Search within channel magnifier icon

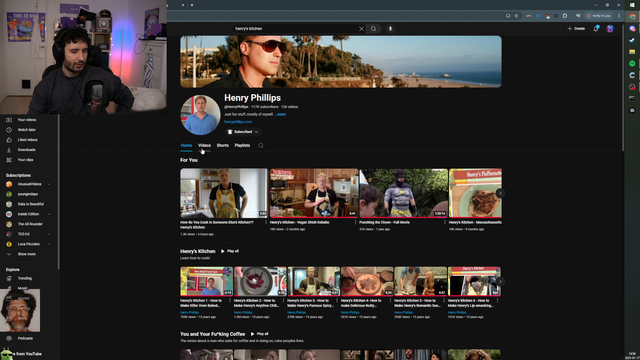pos(261,146)
